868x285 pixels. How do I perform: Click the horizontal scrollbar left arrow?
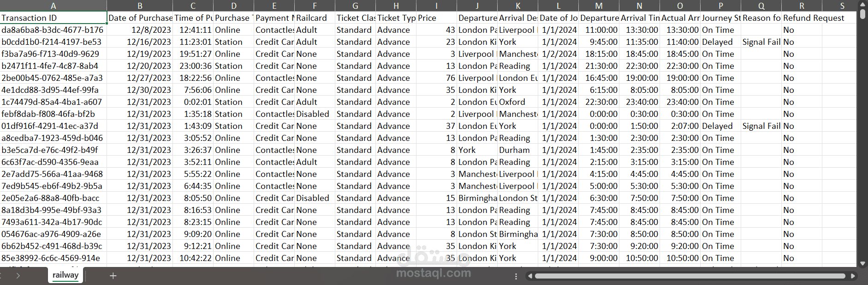click(530, 276)
